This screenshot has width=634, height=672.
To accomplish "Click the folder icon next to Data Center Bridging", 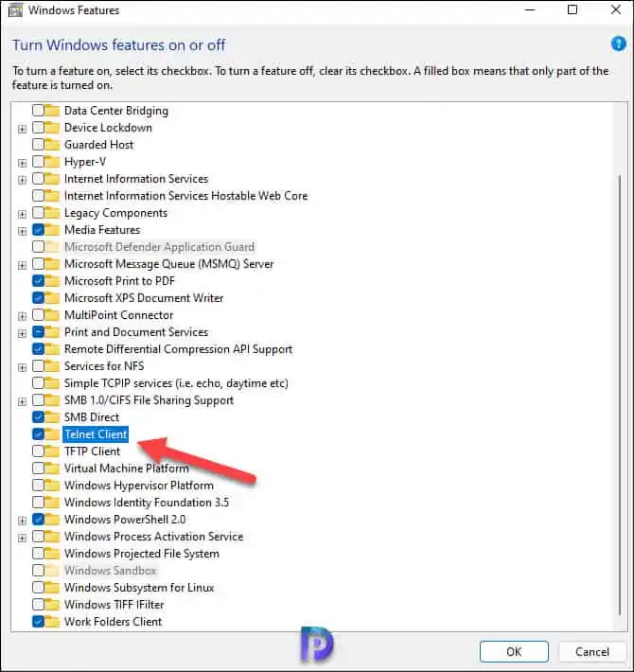I will click(x=52, y=111).
